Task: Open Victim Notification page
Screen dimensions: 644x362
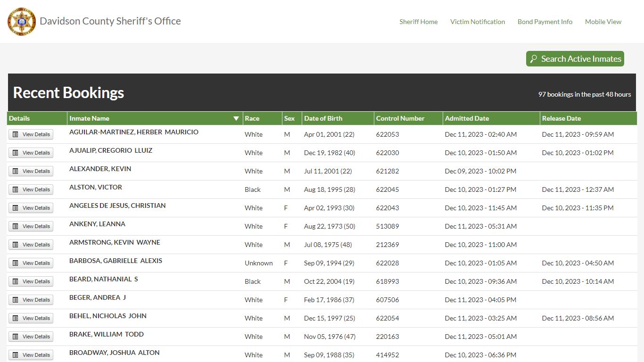Action: click(x=478, y=22)
